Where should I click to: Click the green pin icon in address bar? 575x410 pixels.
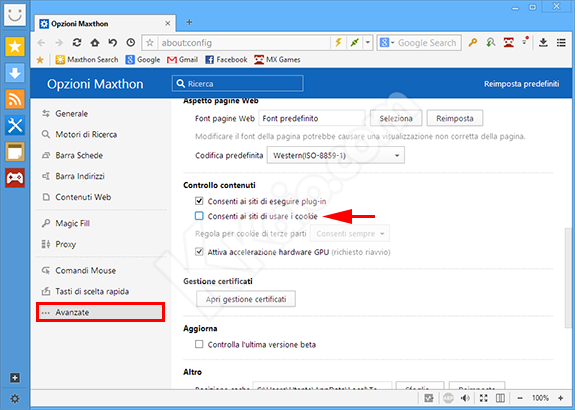click(355, 43)
